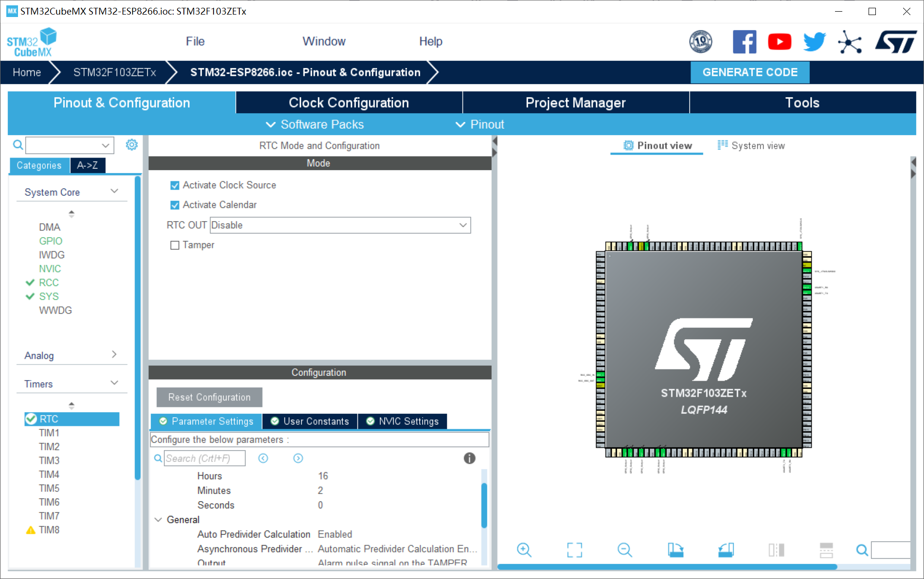Click the Reset Configuration button
The height and width of the screenshot is (579, 924).
pyautogui.click(x=210, y=397)
